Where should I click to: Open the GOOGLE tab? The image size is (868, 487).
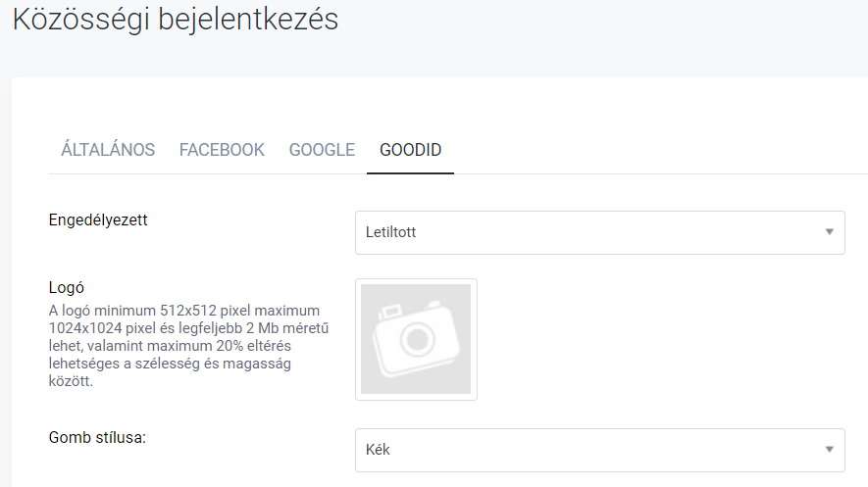pyautogui.click(x=322, y=150)
